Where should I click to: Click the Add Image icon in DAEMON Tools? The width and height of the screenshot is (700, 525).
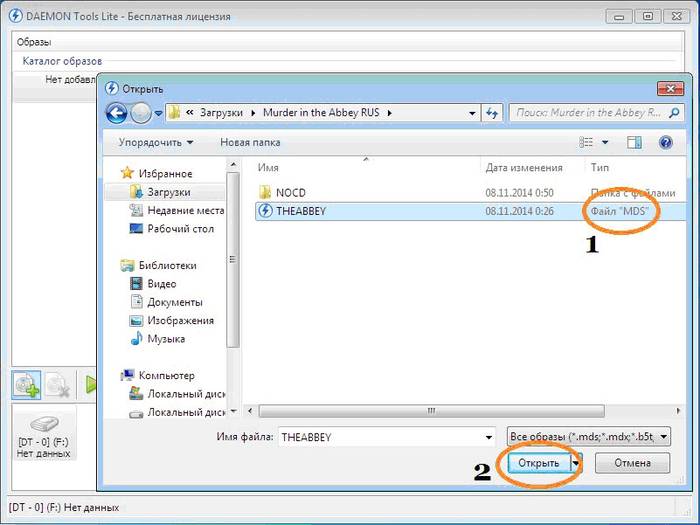(x=26, y=384)
